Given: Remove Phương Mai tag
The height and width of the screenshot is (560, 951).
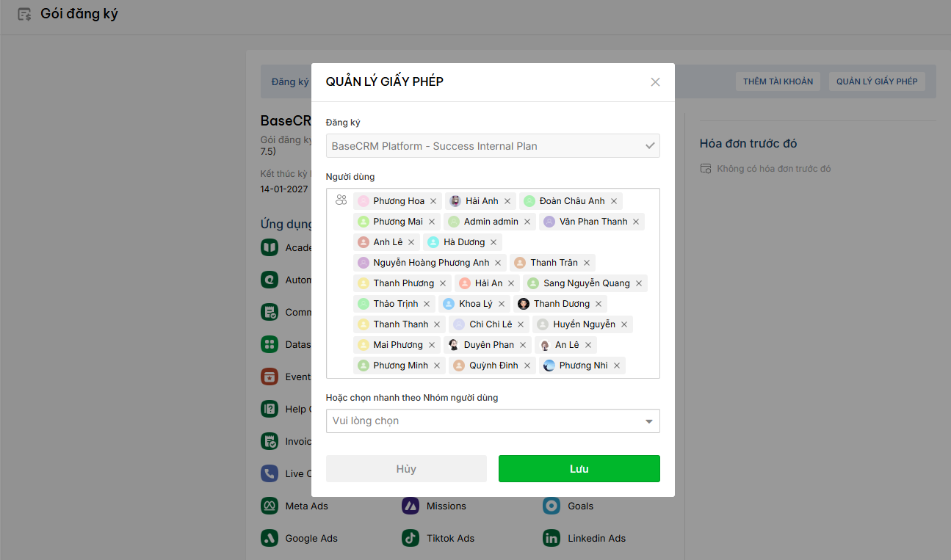Looking at the screenshot, I should [x=432, y=222].
